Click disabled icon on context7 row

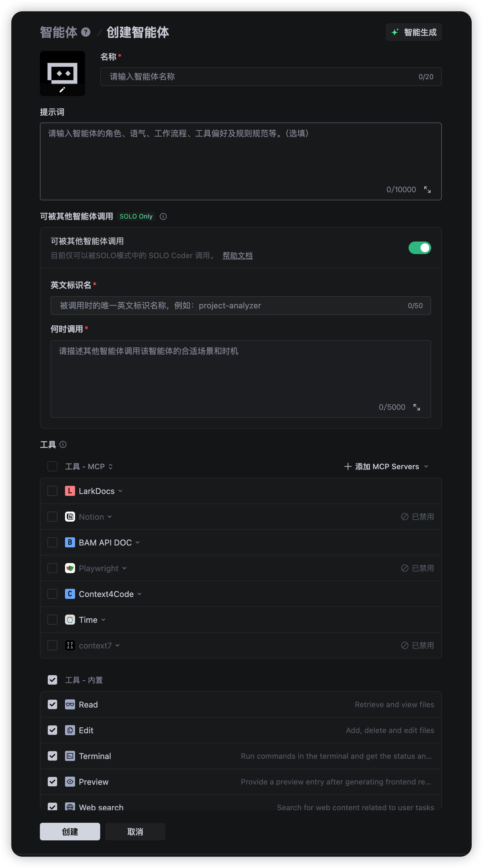click(x=404, y=645)
